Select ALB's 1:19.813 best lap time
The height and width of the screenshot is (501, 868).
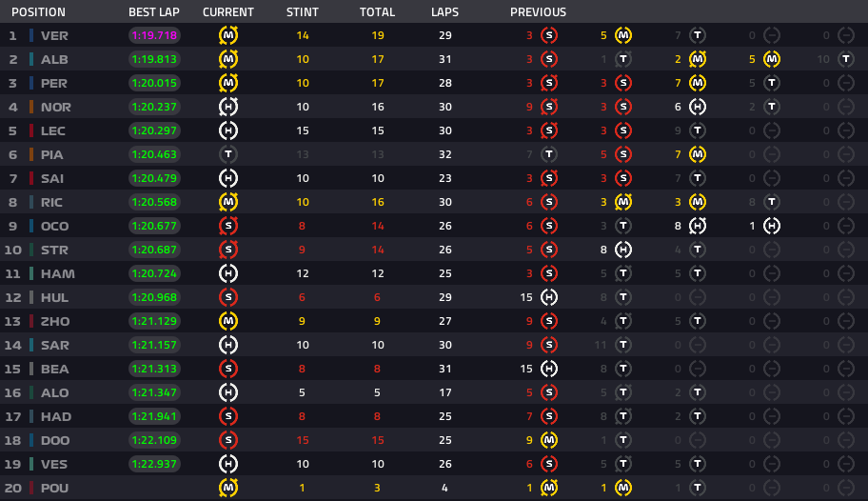[154, 59]
